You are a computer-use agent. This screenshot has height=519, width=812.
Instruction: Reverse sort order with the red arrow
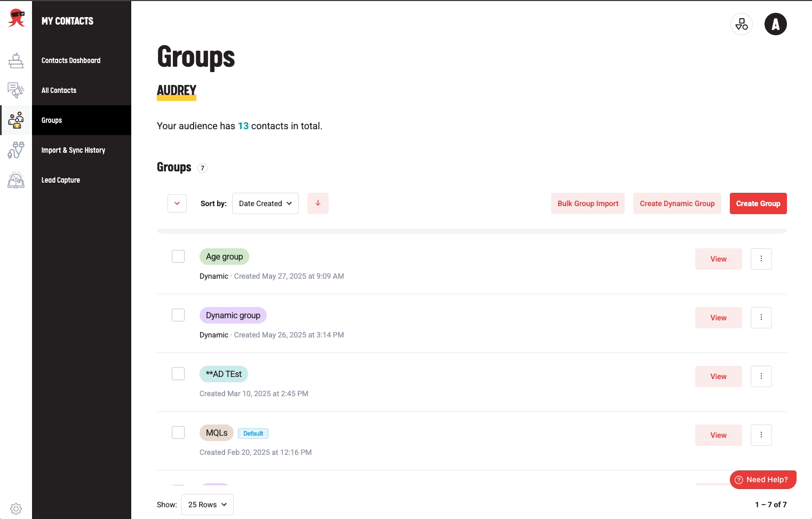[x=318, y=203]
